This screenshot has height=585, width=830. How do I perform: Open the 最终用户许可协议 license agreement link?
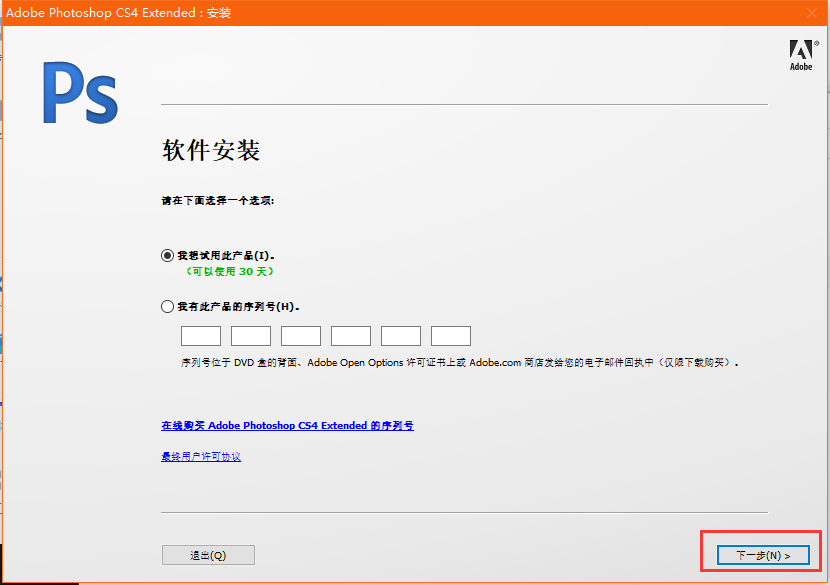click(201, 457)
